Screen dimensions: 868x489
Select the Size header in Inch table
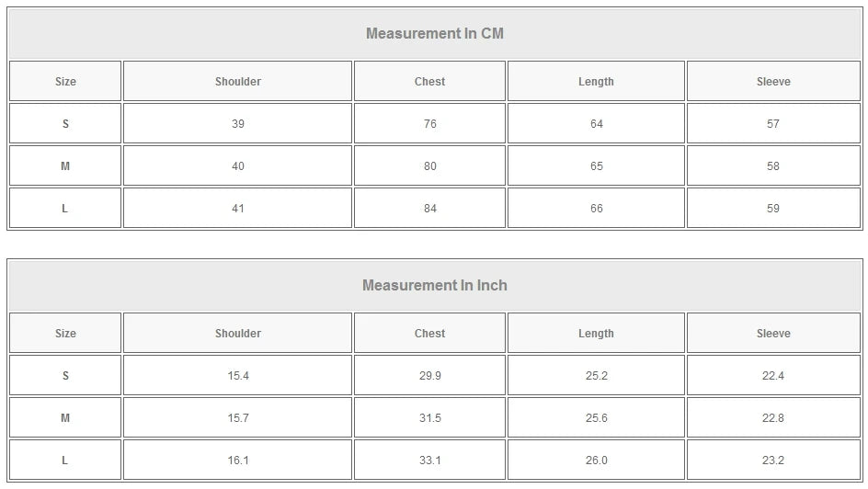(x=65, y=334)
